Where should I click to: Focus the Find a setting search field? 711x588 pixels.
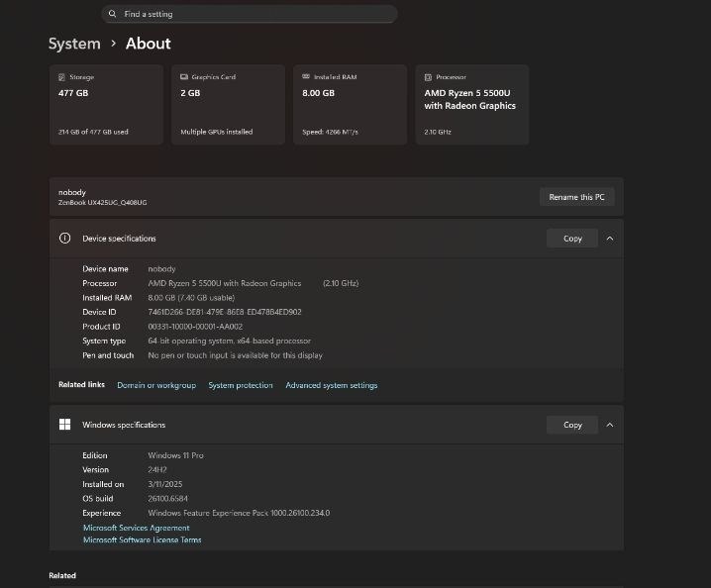pos(253,15)
